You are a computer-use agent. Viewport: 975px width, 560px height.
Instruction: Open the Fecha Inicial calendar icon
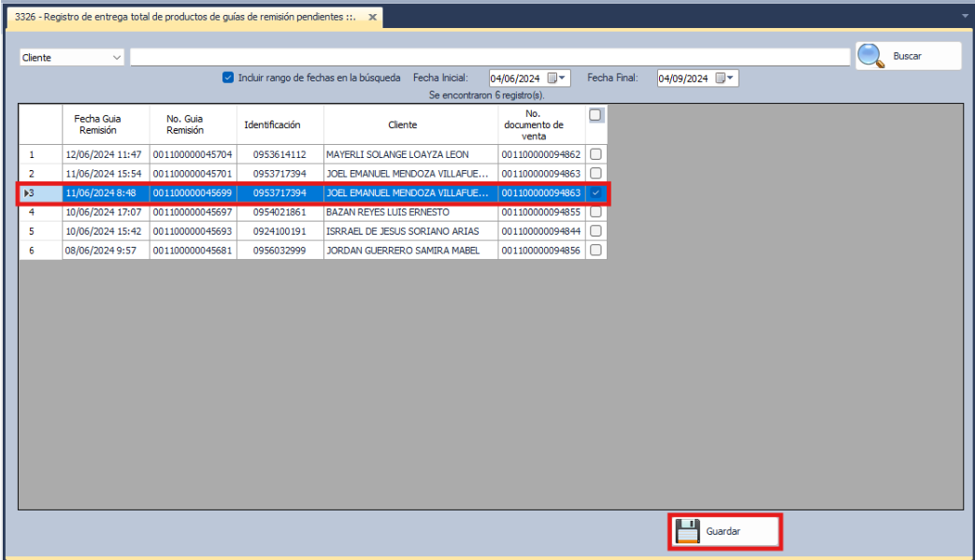552,79
